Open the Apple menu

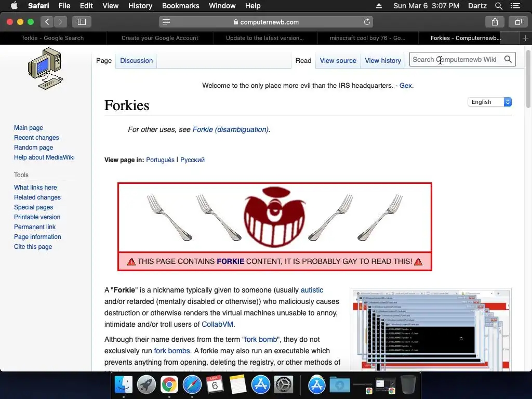point(14,6)
